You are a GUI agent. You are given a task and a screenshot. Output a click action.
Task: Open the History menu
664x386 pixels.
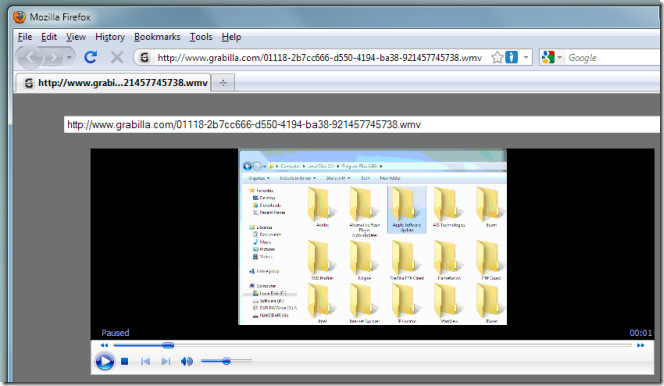110,37
